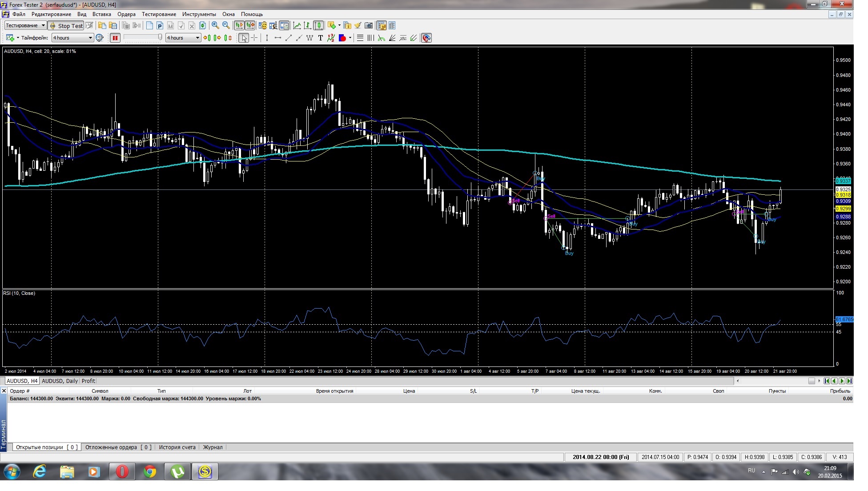Pick the red and blue shapes tool
This screenshot has width=868, height=491.
342,38
